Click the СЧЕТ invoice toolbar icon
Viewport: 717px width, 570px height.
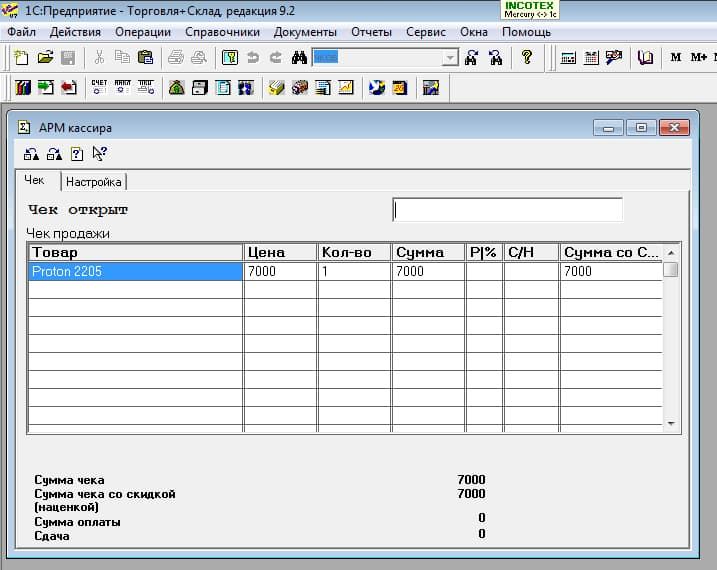point(99,87)
